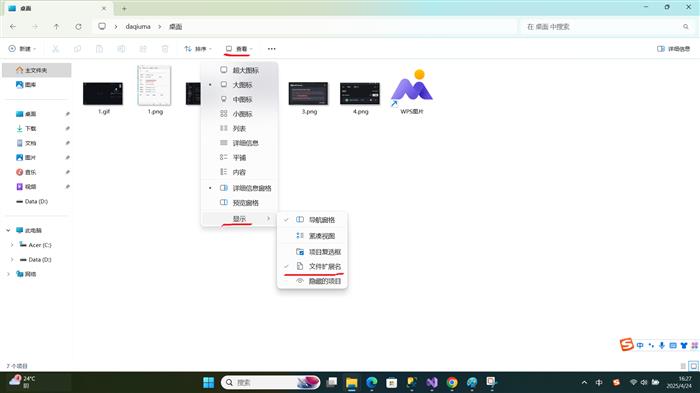Viewport: 700px width, 393px height.
Task: Open Chrome from the taskbar
Action: point(452,382)
